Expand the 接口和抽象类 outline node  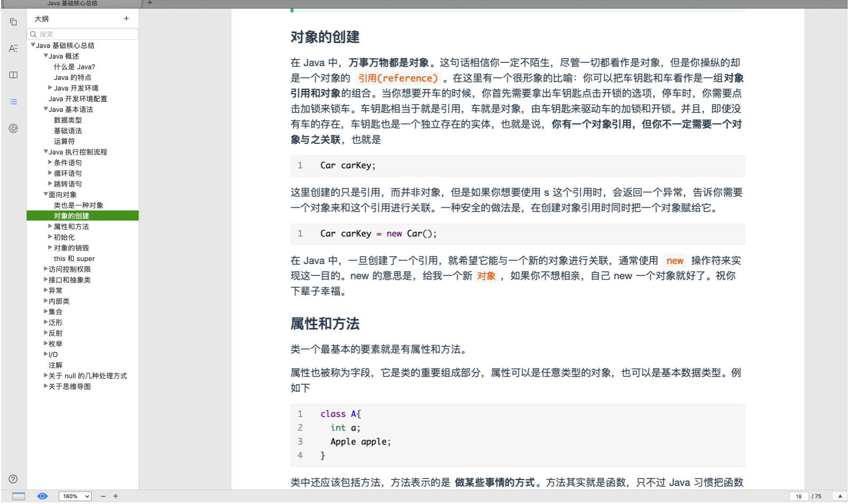click(46, 279)
